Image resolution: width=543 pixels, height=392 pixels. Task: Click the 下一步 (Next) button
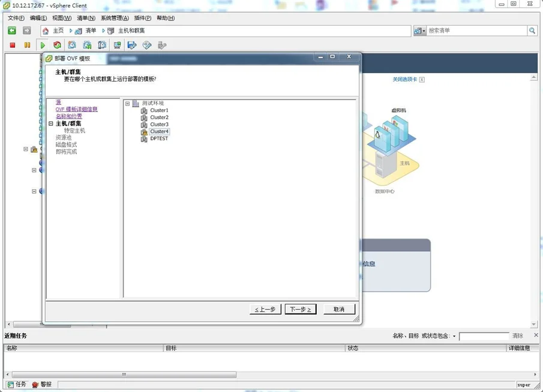click(300, 309)
